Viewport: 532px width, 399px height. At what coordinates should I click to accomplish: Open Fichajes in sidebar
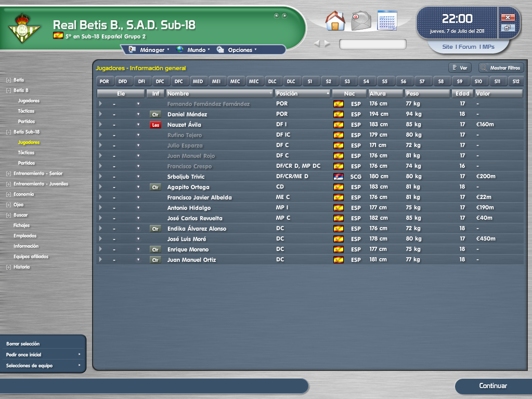(x=21, y=225)
